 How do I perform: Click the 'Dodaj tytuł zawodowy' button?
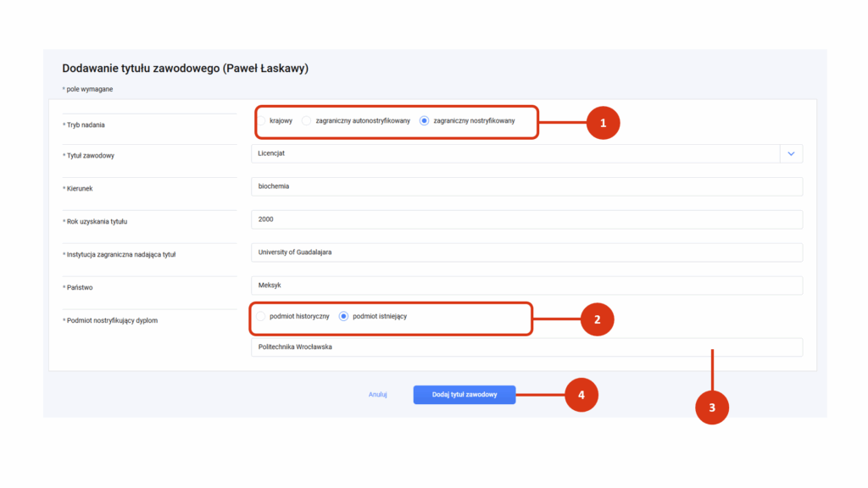click(x=465, y=395)
